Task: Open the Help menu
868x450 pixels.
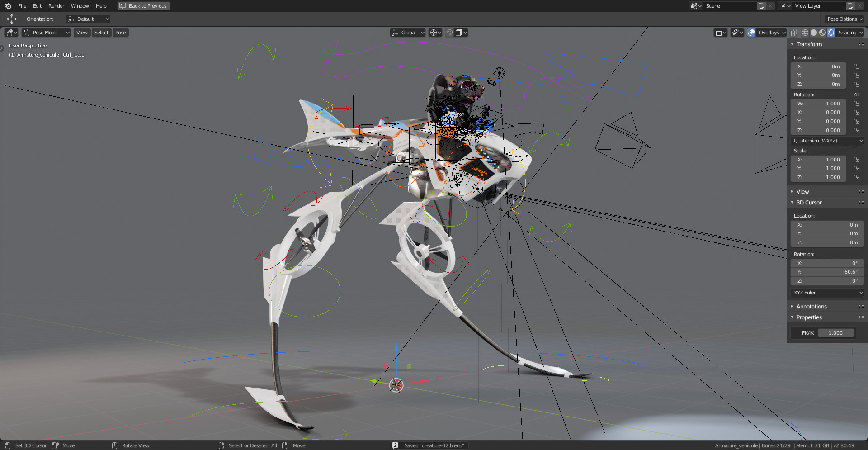Action: click(x=101, y=6)
